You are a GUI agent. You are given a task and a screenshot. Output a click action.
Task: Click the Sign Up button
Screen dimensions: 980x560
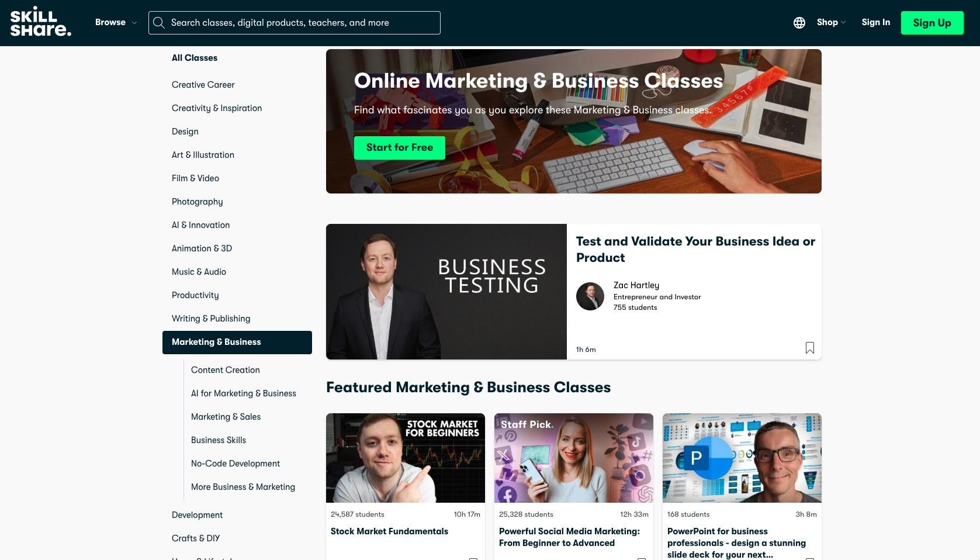(932, 23)
